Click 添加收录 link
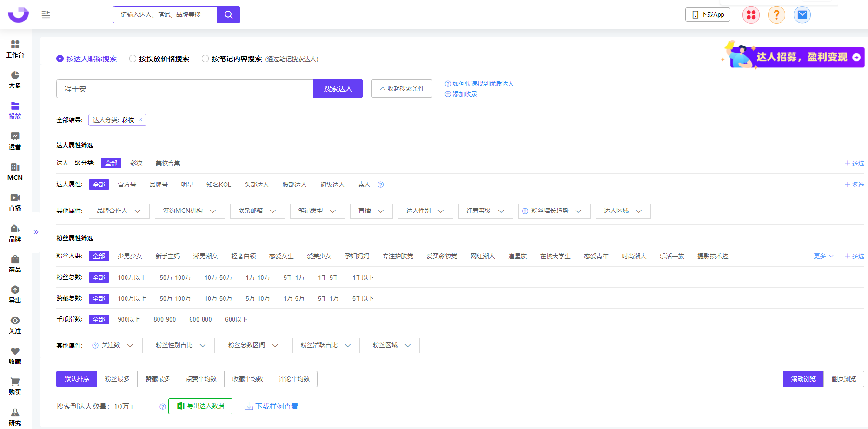The image size is (868, 429). (x=461, y=94)
